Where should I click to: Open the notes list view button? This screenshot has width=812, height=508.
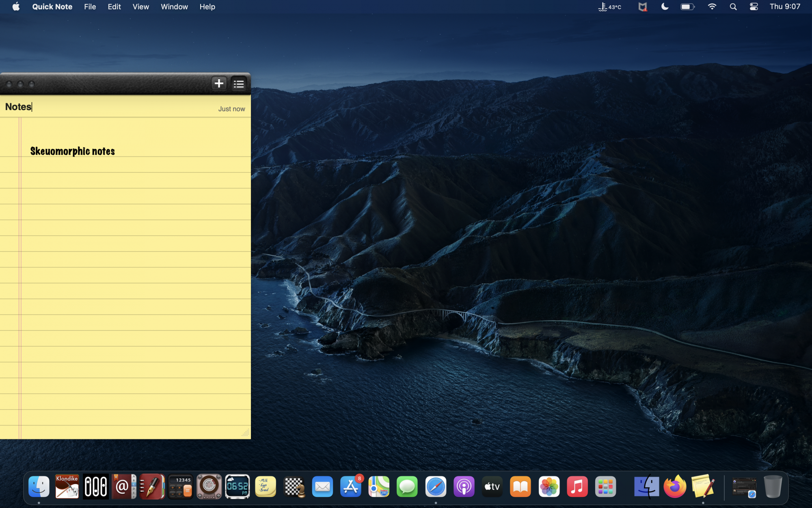click(x=239, y=84)
